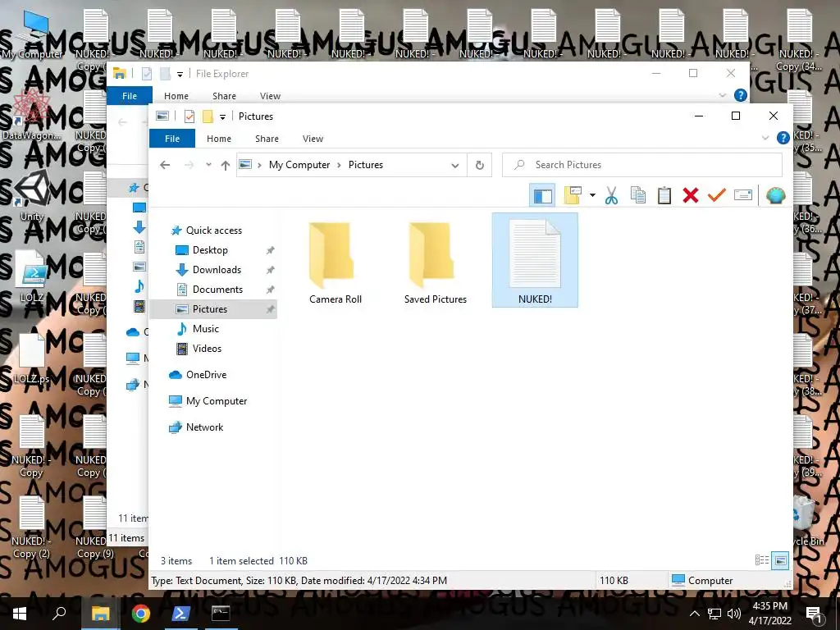Click Pictures in the address breadcrumb
The height and width of the screenshot is (630, 840).
366,165
